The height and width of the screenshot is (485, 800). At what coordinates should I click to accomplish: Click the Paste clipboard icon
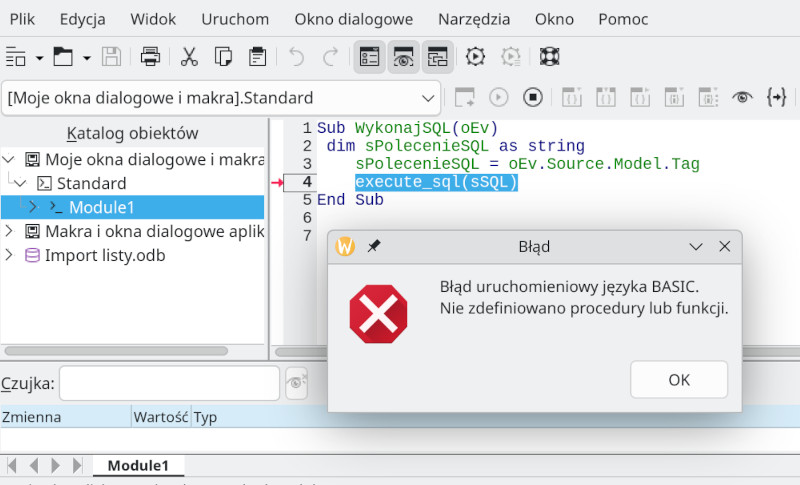pos(257,57)
